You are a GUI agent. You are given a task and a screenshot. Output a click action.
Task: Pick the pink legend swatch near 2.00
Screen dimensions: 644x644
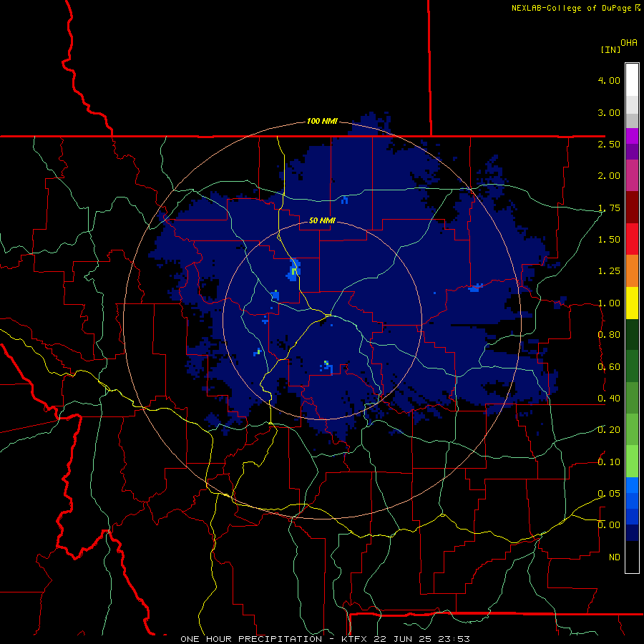(x=632, y=176)
